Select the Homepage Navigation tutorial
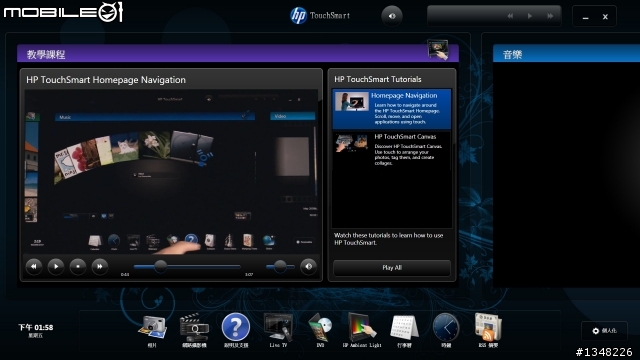The height and width of the screenshot is (360, 640). (x=391, y=109)
